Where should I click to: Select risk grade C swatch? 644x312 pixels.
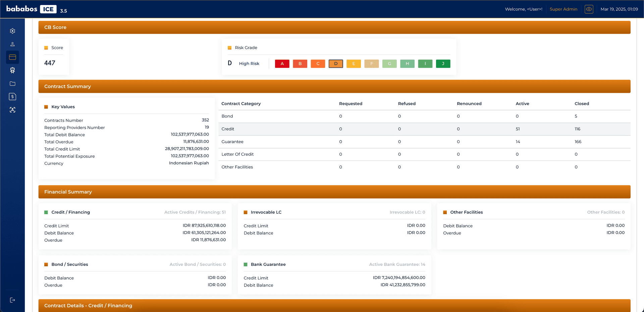tap(318, 64)
